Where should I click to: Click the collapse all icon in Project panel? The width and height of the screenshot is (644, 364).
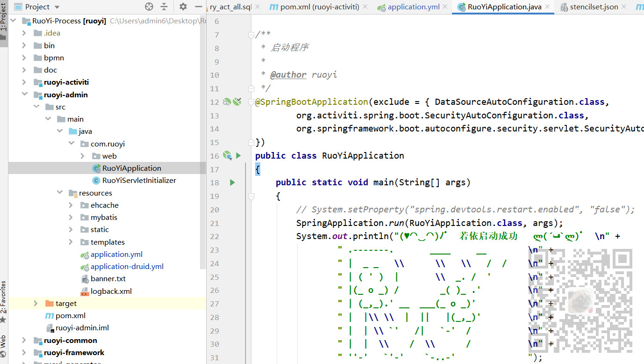[164, 7]
